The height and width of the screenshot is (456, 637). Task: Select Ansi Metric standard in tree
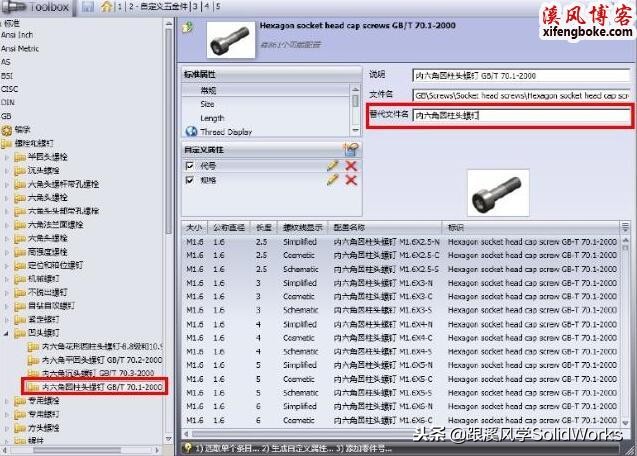pyautogui.click(x=20, y=49)
